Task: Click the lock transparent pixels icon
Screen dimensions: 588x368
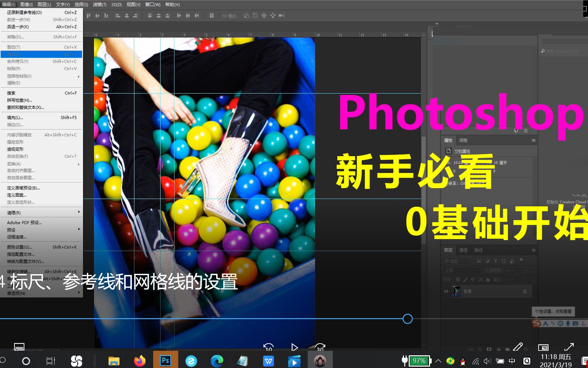Action: [x=457, y=280]
